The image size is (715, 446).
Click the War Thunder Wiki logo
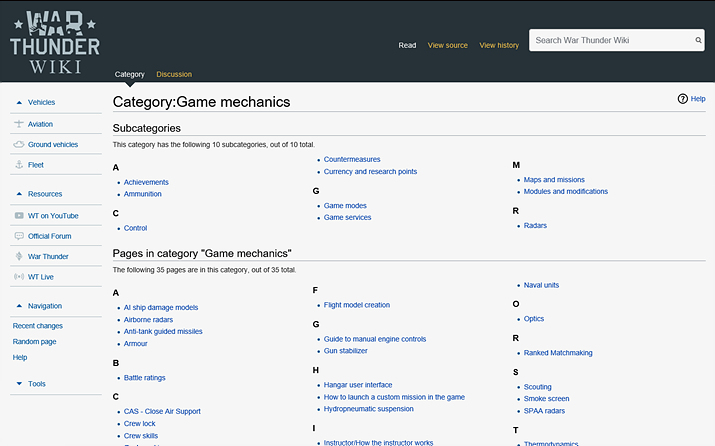point(55,40)
